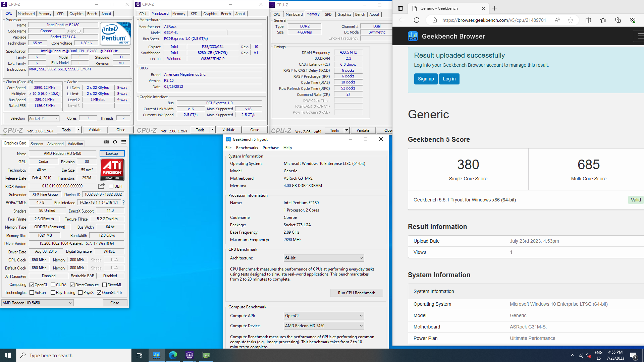Click the GPU-Z taskbar icon
This screenshot has width=644, height=362.
pyautogui.click(x=206, y=355)
